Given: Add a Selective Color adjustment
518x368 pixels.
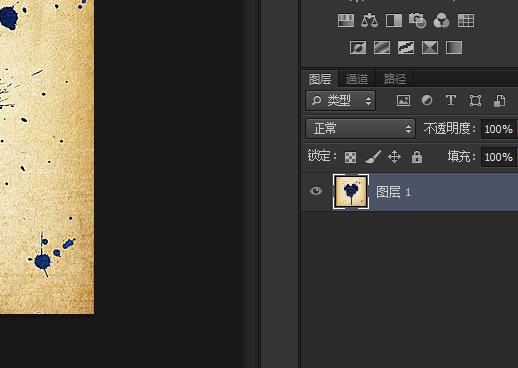Looking at the screenshot, I should click(x=430, y=47).
